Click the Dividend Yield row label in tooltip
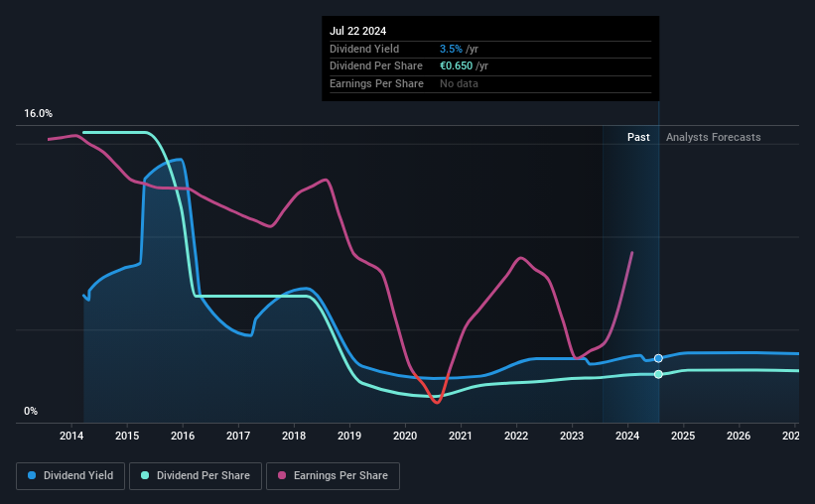The width and height of the screenshot is (815, 504). (x=364, y=49)
